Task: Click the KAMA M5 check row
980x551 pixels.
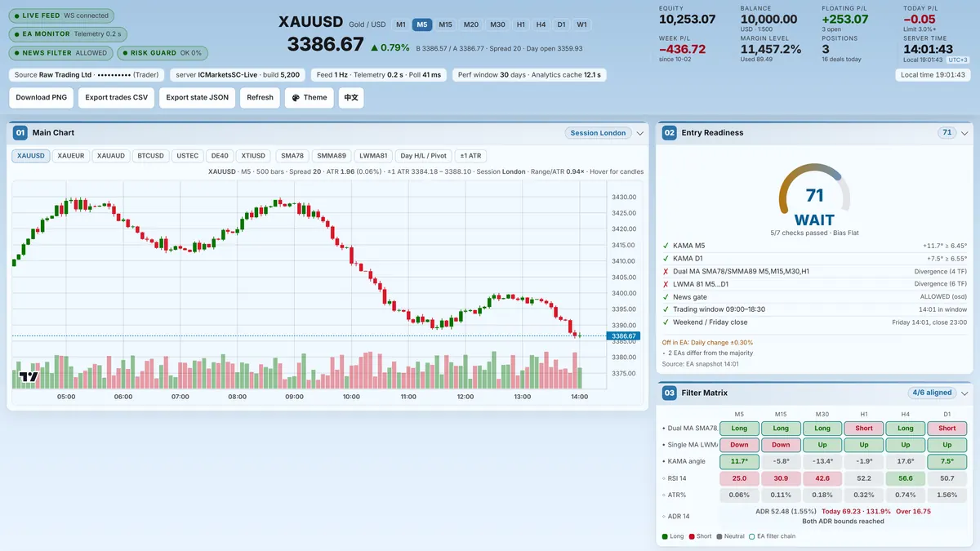Action: [814, 245]
